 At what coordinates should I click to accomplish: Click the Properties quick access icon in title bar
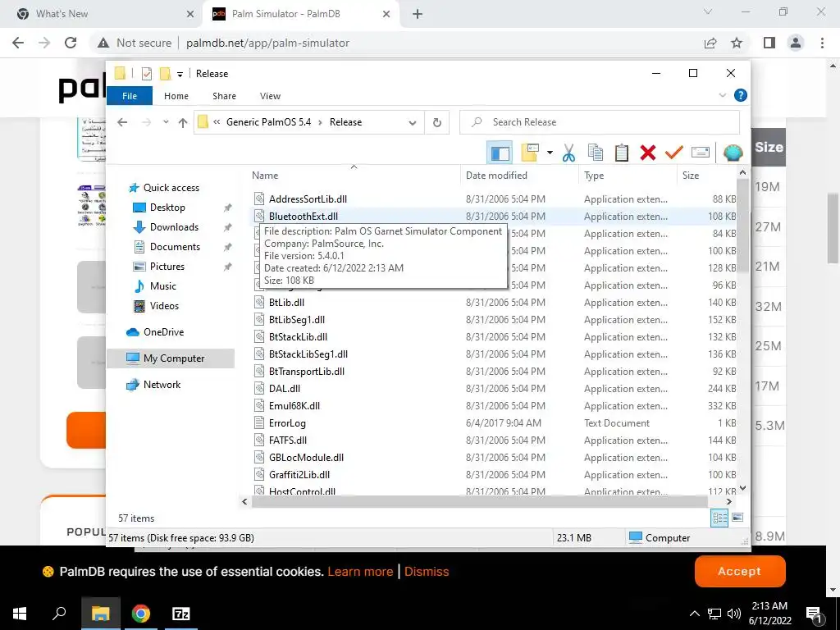(x=146, y=73)
